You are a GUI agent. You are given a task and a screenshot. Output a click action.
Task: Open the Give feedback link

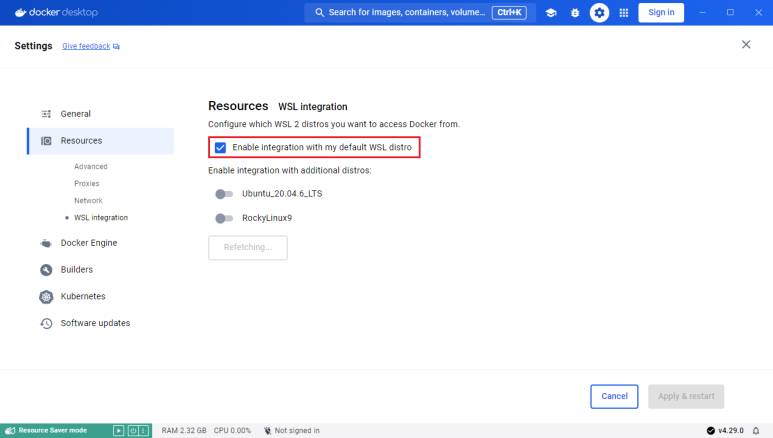tap(86, 46)
